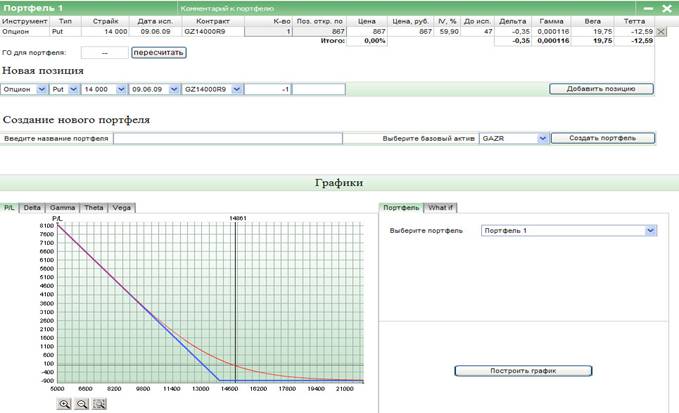The height and width of the screenshot is (413, 679).
Task: Click Создать портфель button
Action: (x=603, y=138)
